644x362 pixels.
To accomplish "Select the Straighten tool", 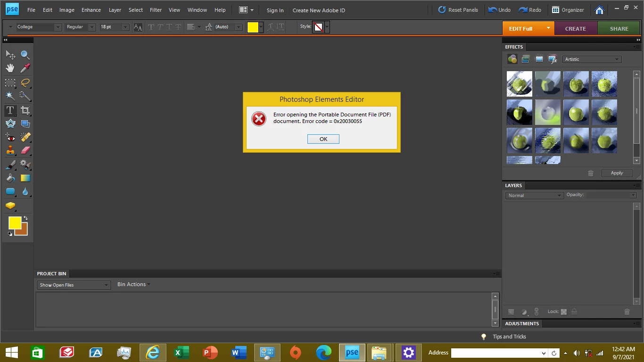I will pyautogui.click(x=25, y=124).
